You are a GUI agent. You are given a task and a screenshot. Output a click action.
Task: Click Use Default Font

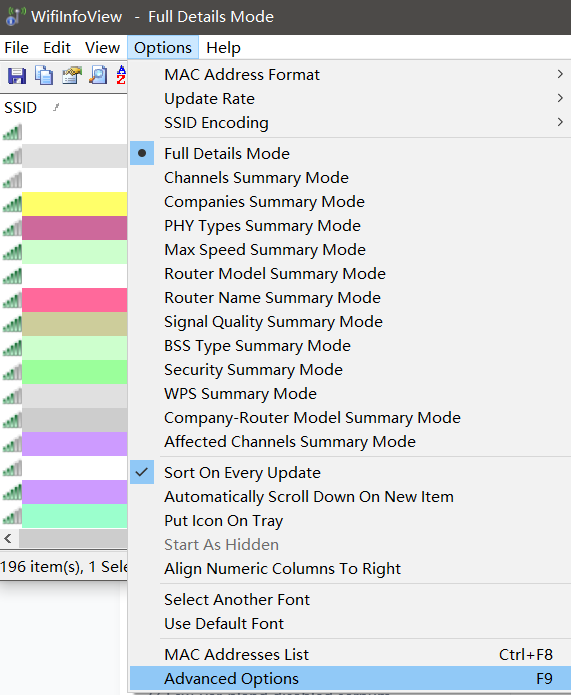350,623
